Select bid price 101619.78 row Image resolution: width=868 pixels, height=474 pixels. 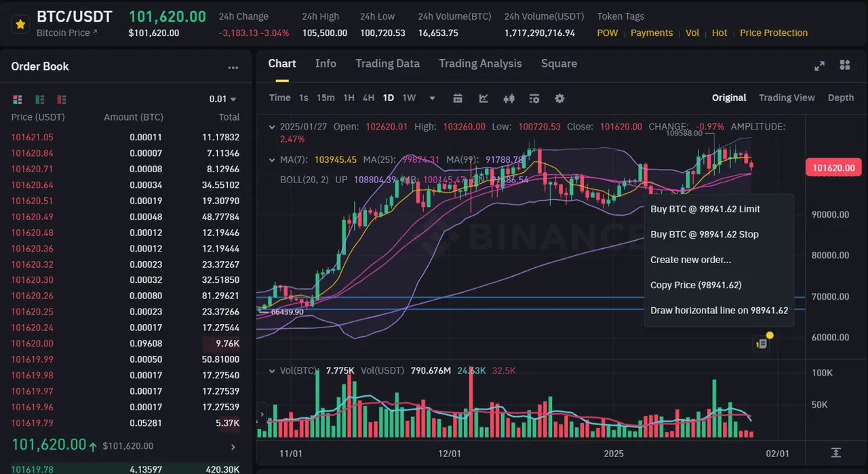pyautogui.click(x=125, y=469)
